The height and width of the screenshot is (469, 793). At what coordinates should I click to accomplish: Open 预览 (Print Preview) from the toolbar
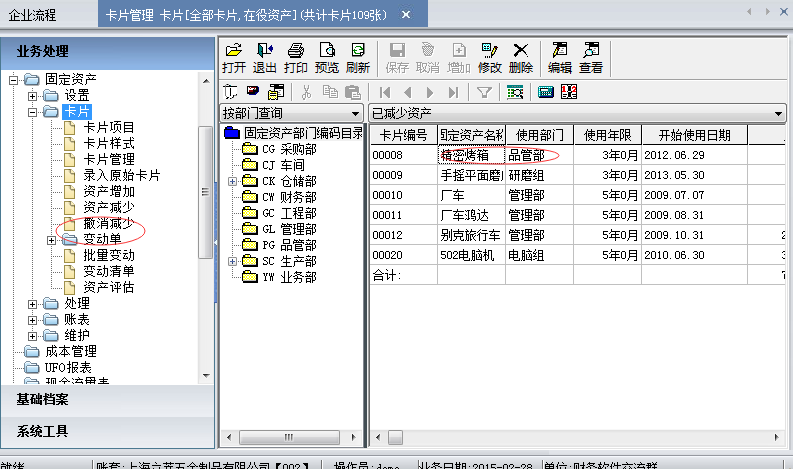point(326,58)
